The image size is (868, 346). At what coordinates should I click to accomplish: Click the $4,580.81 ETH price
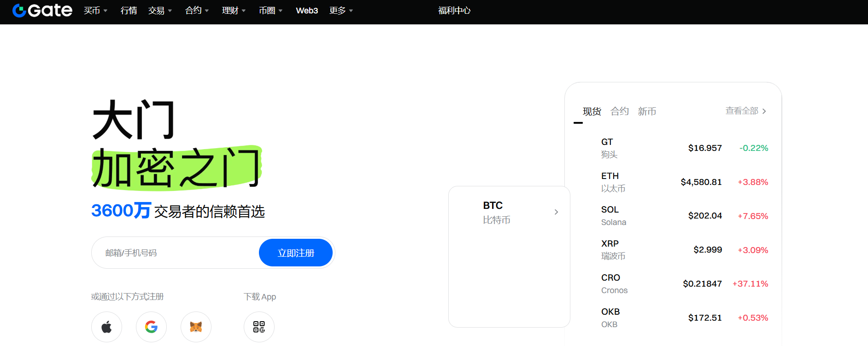point(701,182)
